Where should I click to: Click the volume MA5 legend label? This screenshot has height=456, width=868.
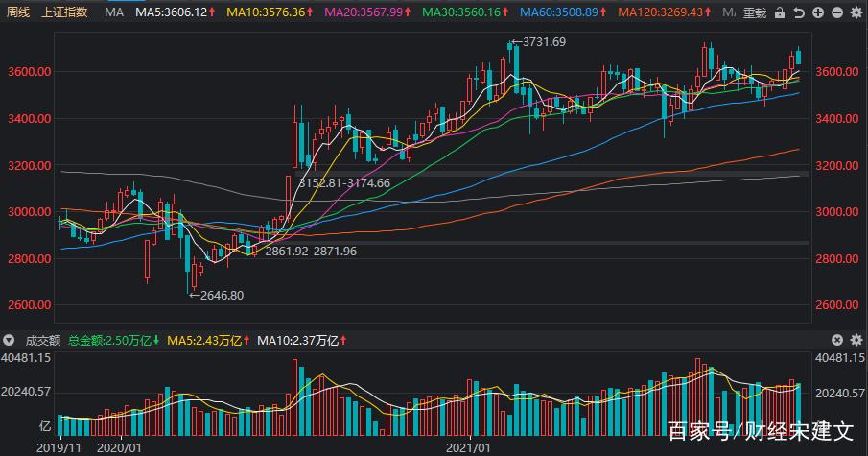pos(203,340)
